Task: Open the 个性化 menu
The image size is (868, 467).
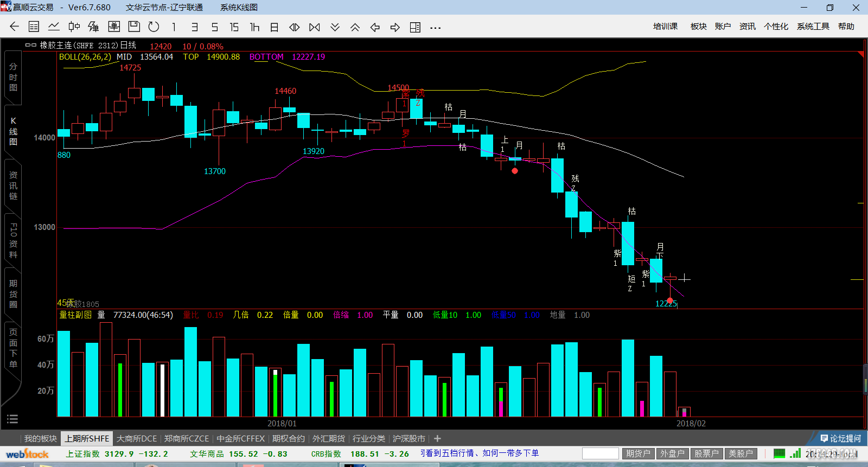Action: click(776, 26)
